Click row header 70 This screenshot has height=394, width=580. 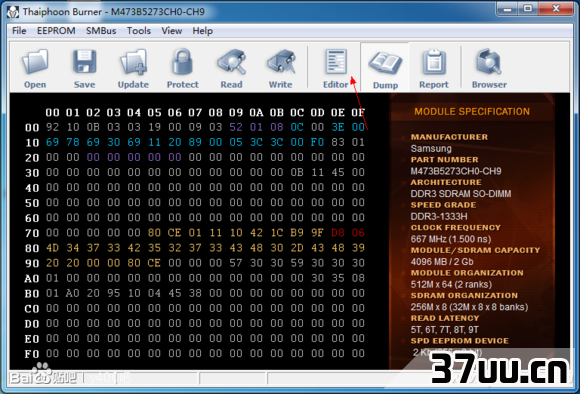click(x=32, y=233)
